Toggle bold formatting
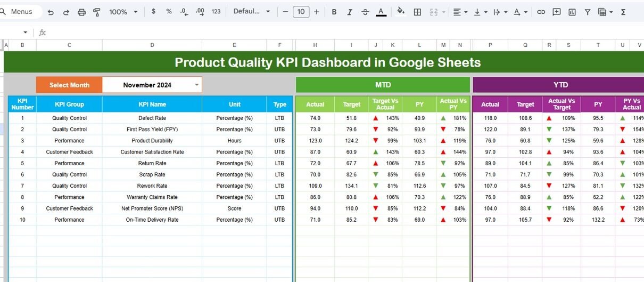This screenshot has width=644, height=282. point(334,12)
